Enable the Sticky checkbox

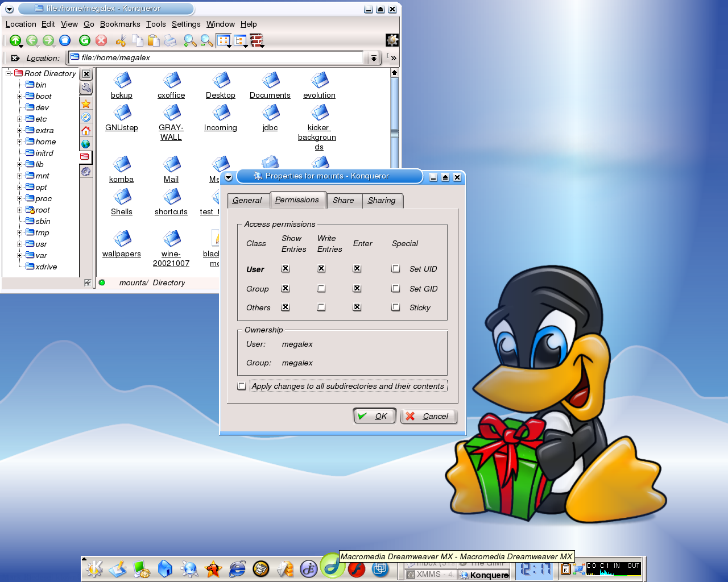[x=396, y=307]
